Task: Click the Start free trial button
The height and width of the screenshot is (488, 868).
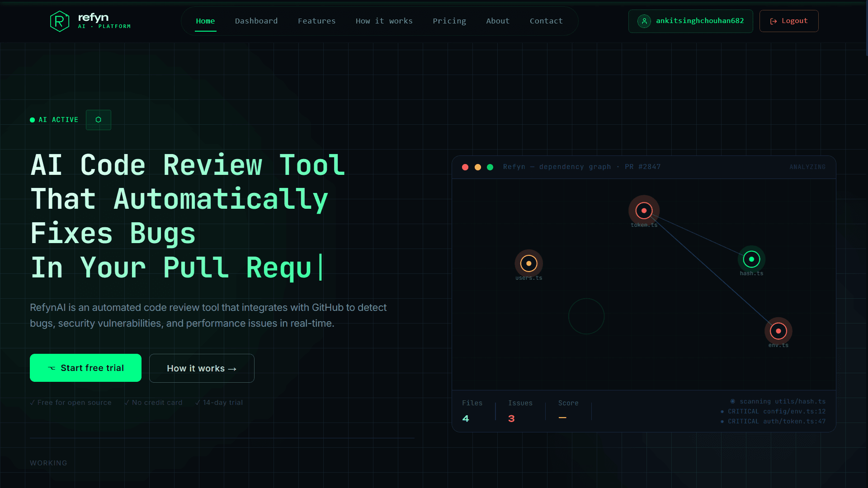Action: pos(85,368)
